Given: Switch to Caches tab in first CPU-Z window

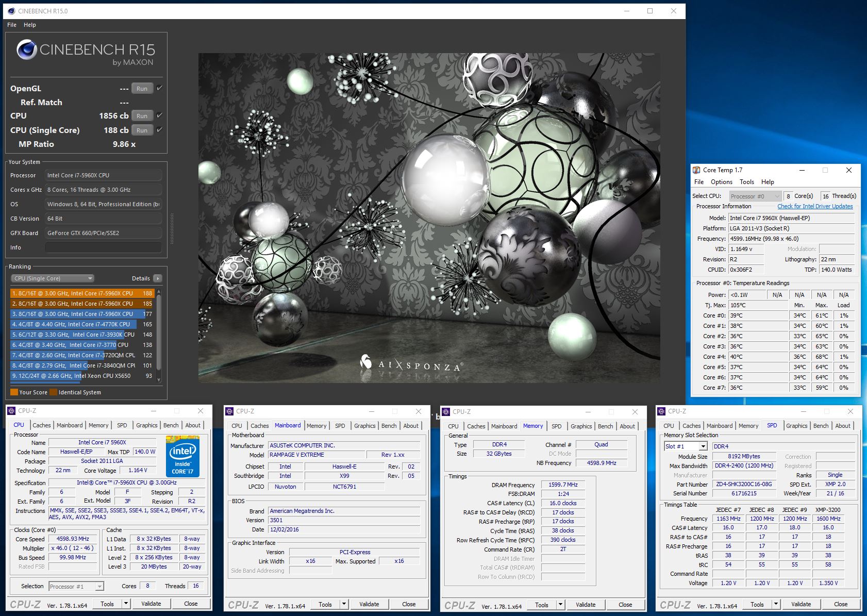Looking at the screenshot, I should [42, 425].
